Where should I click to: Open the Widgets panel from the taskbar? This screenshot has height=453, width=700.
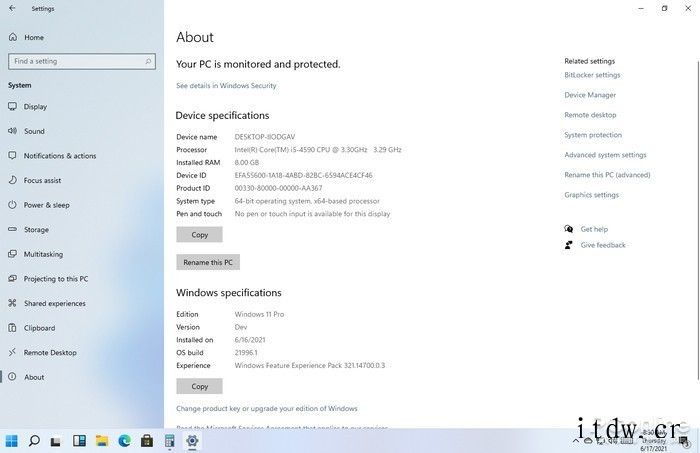coord(79,441)
